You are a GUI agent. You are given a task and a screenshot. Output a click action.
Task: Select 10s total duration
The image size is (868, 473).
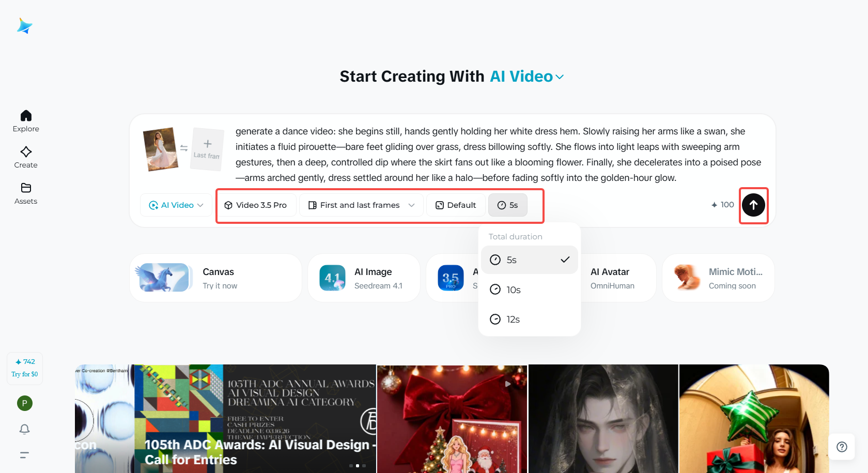tap(530, 289)
